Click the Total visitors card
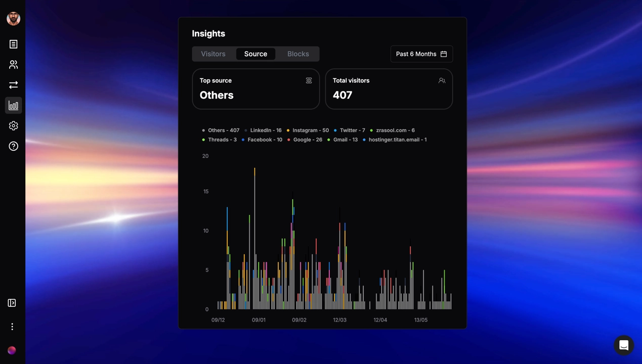 (389, 89)
